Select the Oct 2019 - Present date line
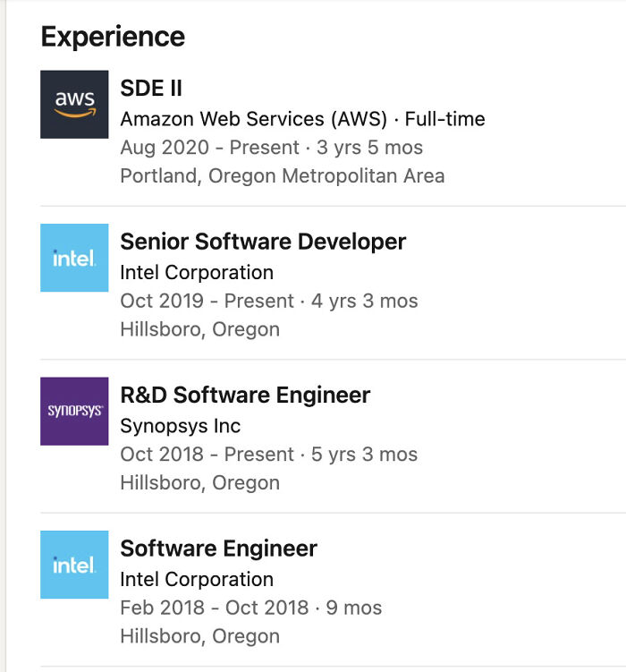 [x=268, y=301]
